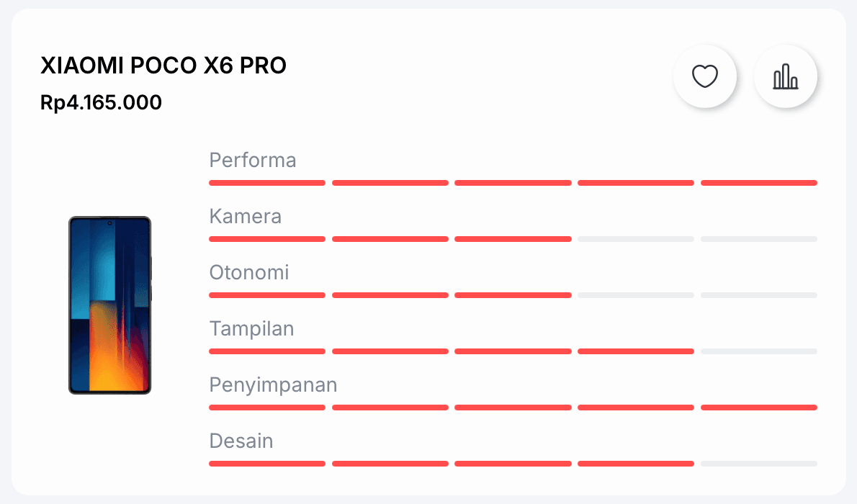Click the third red segment of Kamera bar
857x504 pixels.
[513, 239]
